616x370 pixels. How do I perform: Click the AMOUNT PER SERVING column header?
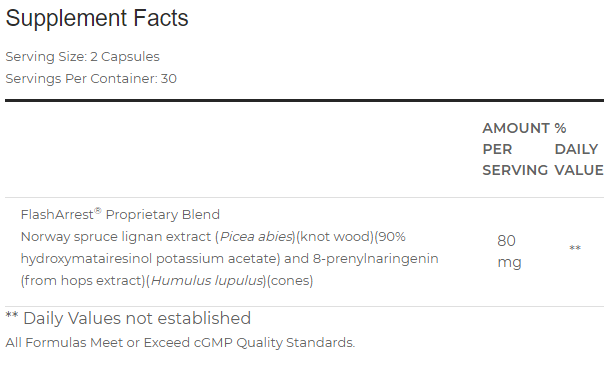pos(515,149)
